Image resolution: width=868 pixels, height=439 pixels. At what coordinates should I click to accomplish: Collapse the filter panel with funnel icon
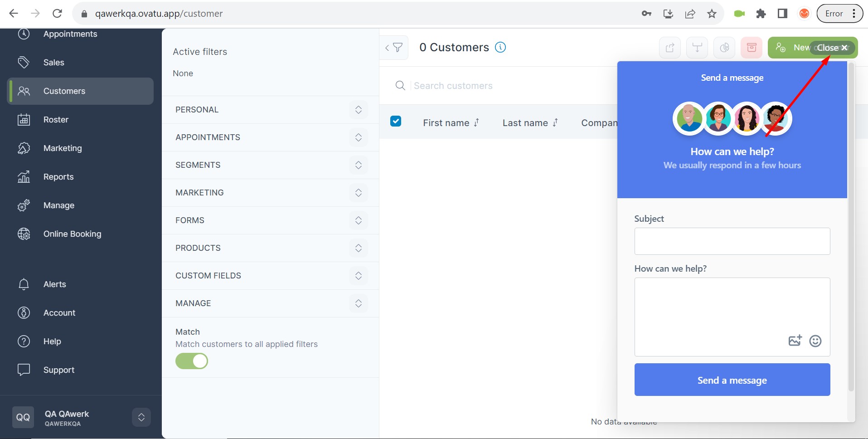point(394,48)
